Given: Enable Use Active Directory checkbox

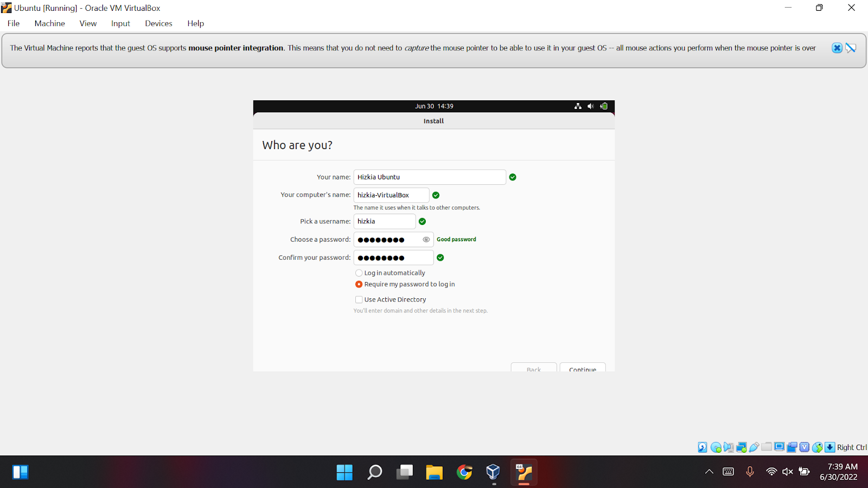Looking at the screenshot, I should pyautogui.click(x=359, y=299).
